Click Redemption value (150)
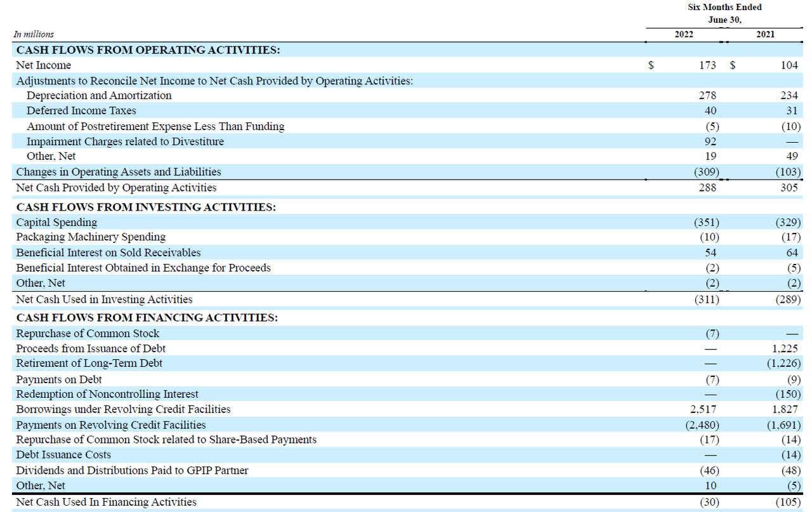Screen dimensions: 812x512 pyautogui.click(x=789, y=395)
